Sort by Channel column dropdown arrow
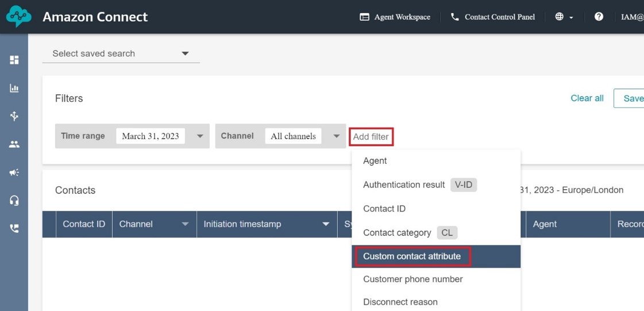Image resolution: width=644 pixels, height=311 pixels. [185, 224]
